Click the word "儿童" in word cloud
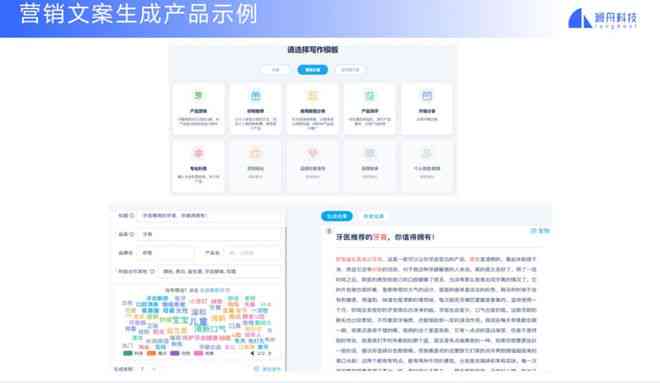This screenshot has width=660, height=383. pos(199,322)
